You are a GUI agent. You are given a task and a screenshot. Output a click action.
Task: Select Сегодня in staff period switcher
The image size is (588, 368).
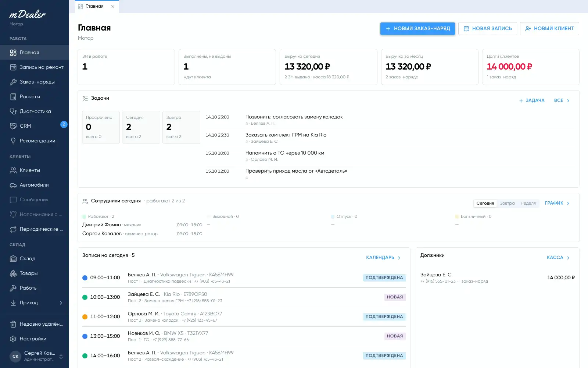point(485,203)
